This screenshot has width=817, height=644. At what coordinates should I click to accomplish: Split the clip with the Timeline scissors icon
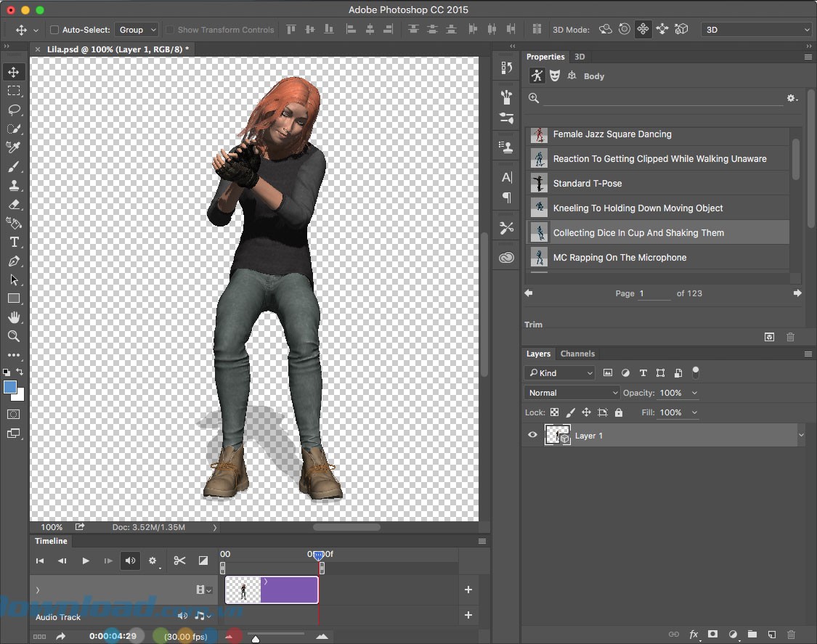179,561
